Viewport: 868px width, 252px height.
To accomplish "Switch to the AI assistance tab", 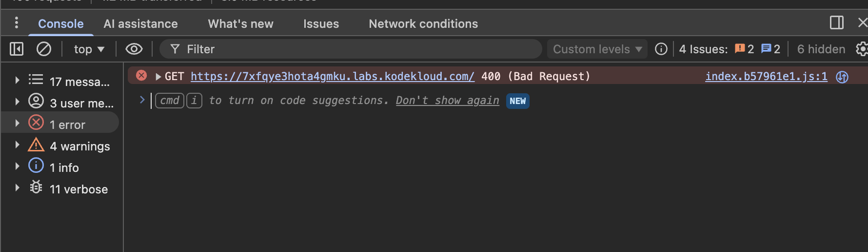I will pyautogui.click(x=140, y=23).
